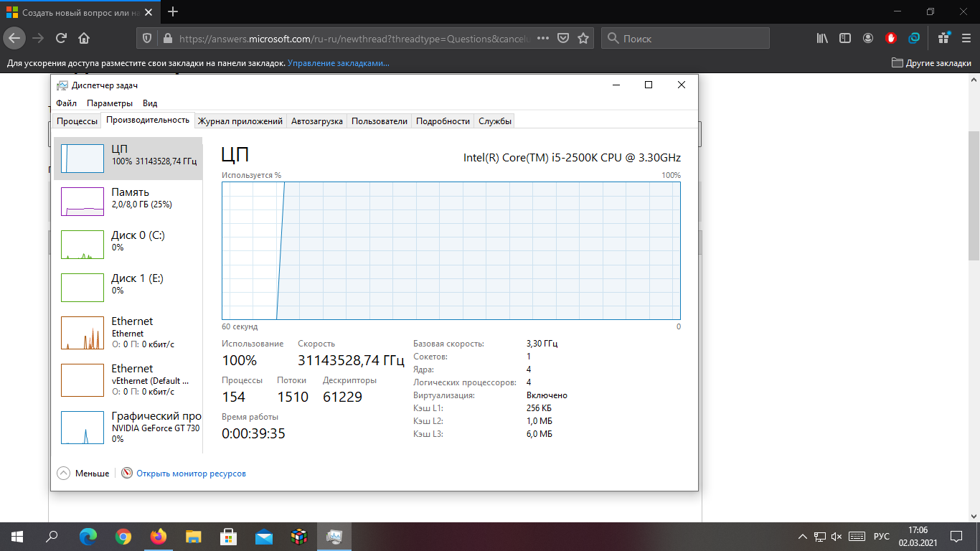Viewport: 980px width, 551px height.
Task: Open Firefox account icon
Action: click(868, 38)
